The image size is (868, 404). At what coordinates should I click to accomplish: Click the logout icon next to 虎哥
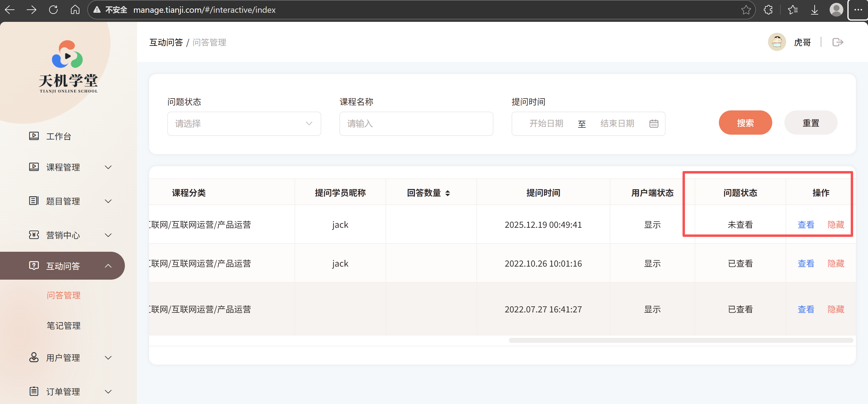[838, 42]
